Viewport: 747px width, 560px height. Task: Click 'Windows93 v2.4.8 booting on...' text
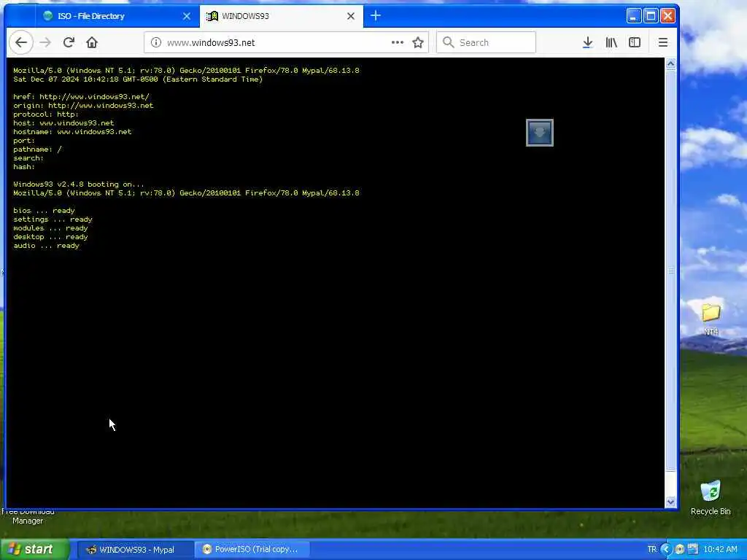point(79,184)
